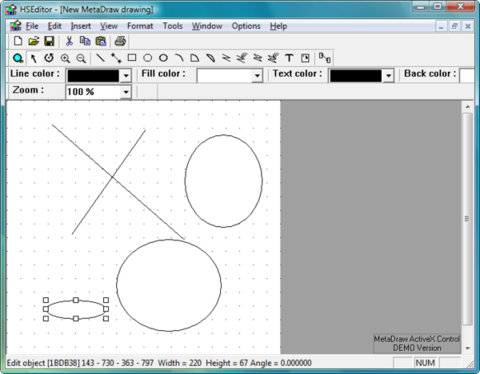
Task: Click the vertical scrollbar down arrow
Action: pyautogui.click(x=468, y=348)
